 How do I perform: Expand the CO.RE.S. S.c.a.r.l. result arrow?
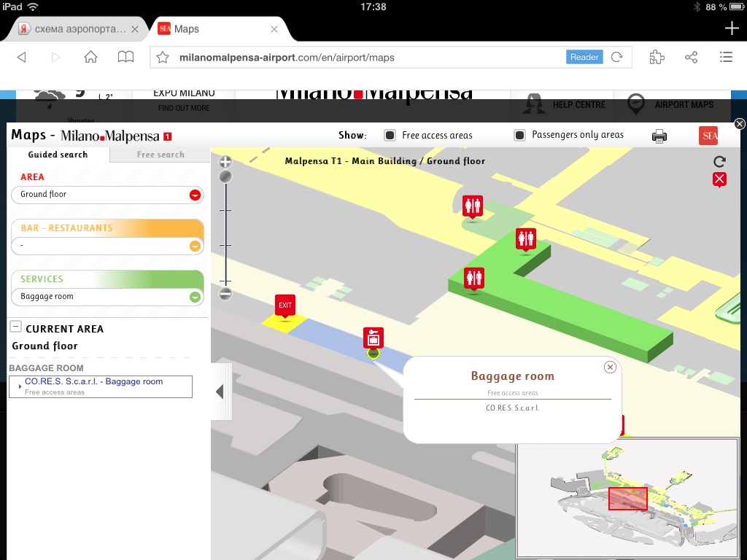[20, 386]
